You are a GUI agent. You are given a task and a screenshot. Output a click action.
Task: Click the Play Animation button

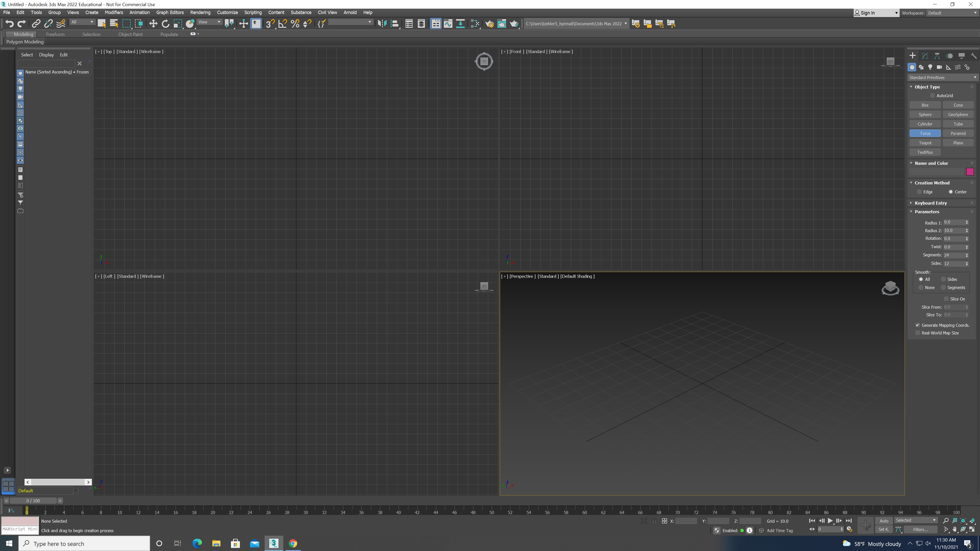830,521
